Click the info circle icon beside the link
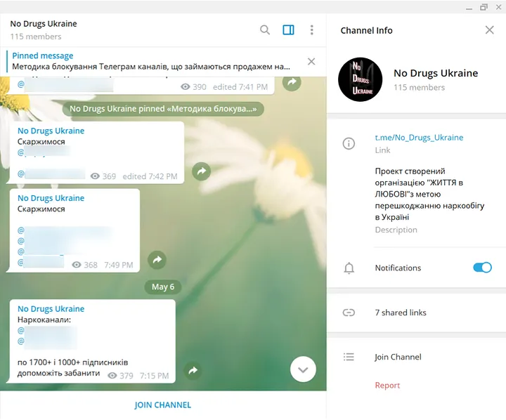The height and width of the screenshot is (420, 506). [349, 143]
